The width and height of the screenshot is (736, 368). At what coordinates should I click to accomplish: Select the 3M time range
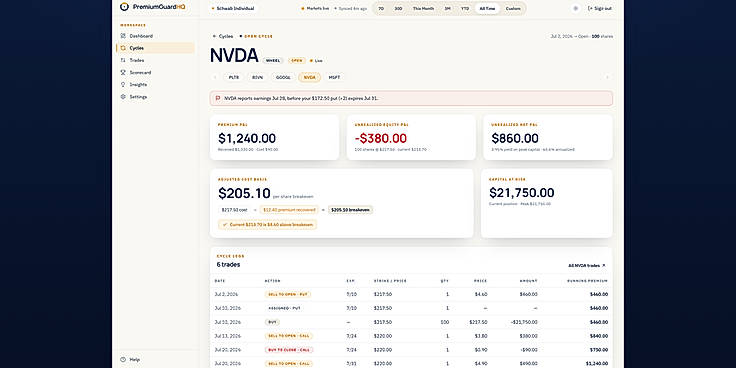point(447,8)
